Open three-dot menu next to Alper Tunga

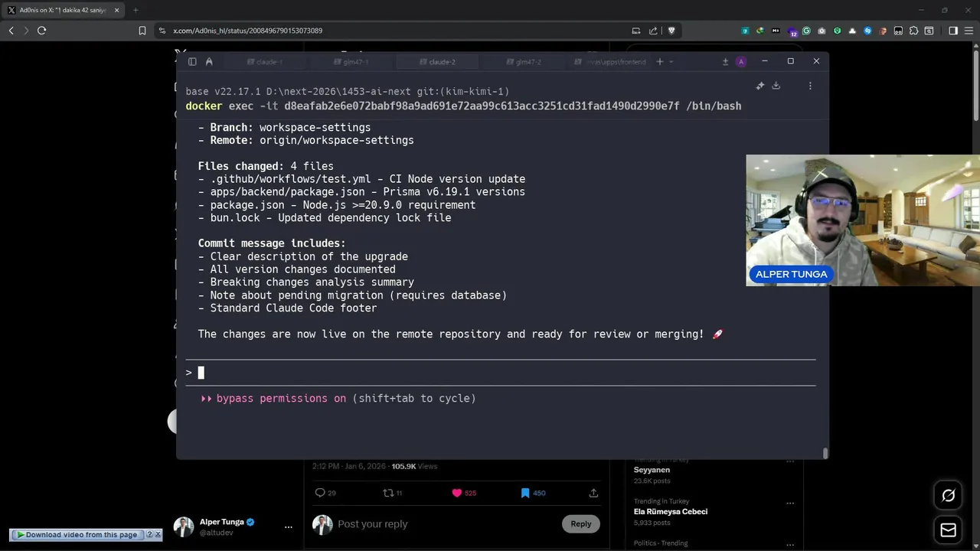(x=288, y=527)
